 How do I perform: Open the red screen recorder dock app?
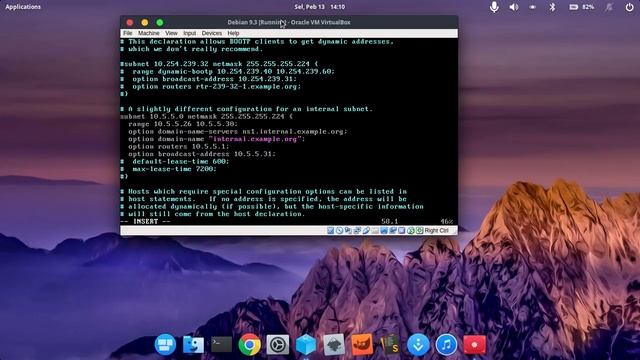point(474,344)
